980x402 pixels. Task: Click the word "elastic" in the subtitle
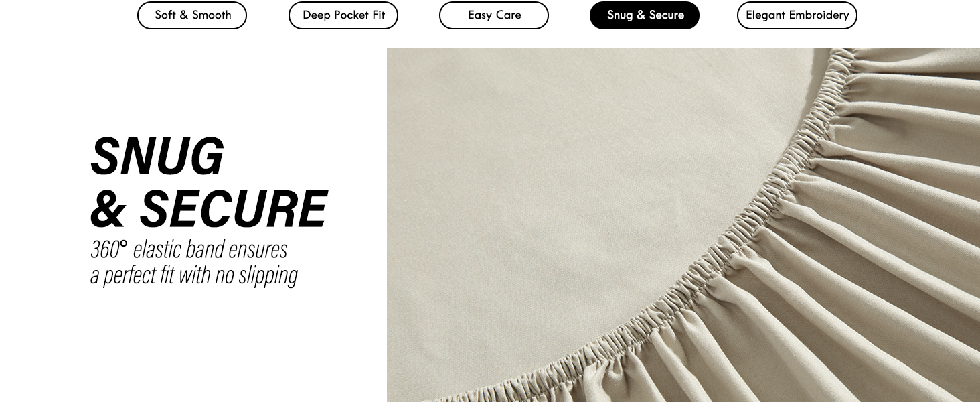pyautogui.click(x=157, y=249)
